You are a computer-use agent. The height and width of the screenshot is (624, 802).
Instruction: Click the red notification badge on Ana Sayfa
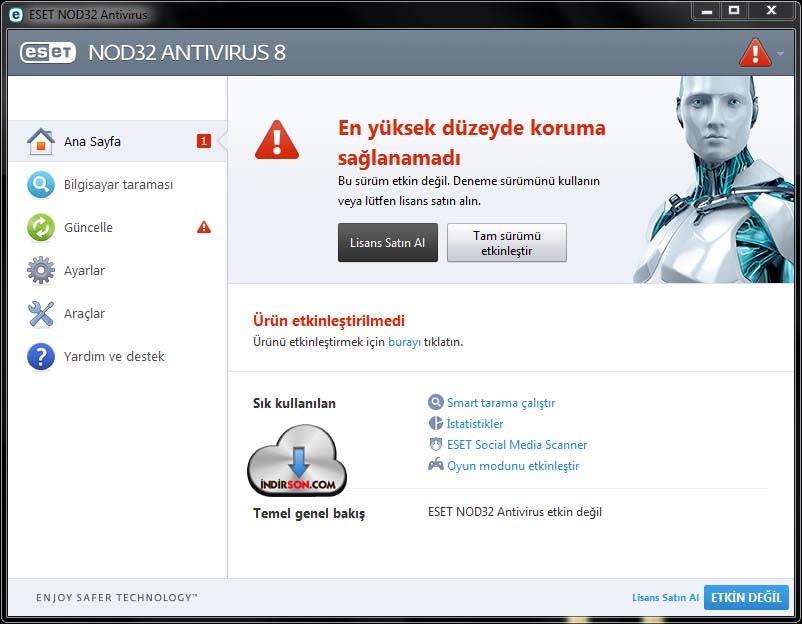tap(204, 141)
